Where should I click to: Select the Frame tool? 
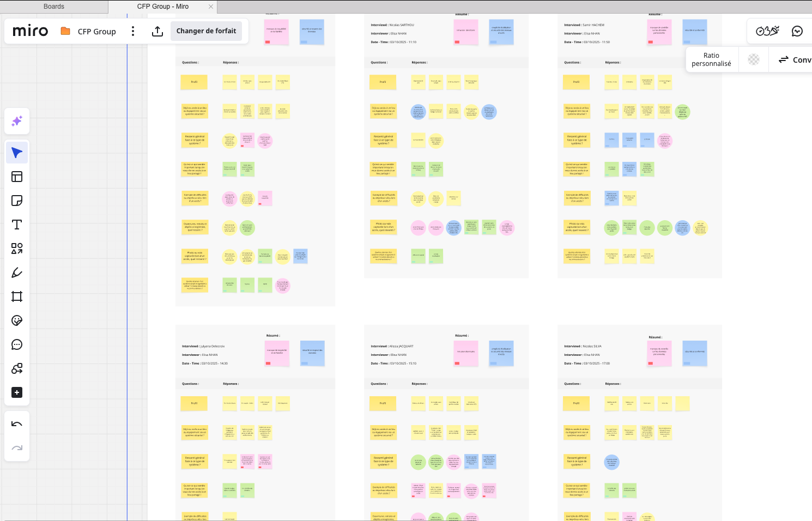tap(17, 296)
